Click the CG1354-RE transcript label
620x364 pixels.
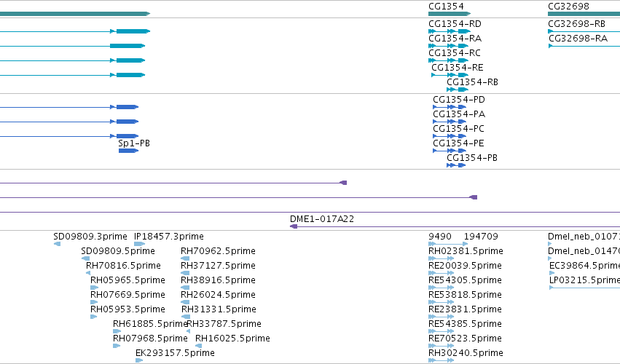tap(457, 68)
